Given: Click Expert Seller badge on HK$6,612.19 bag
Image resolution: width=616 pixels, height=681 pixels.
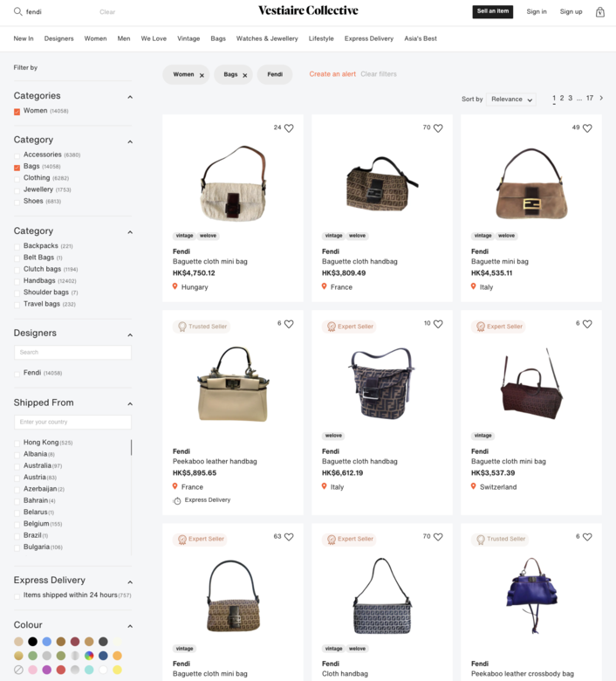Looking at the screenshot, I should pos(350,327).
